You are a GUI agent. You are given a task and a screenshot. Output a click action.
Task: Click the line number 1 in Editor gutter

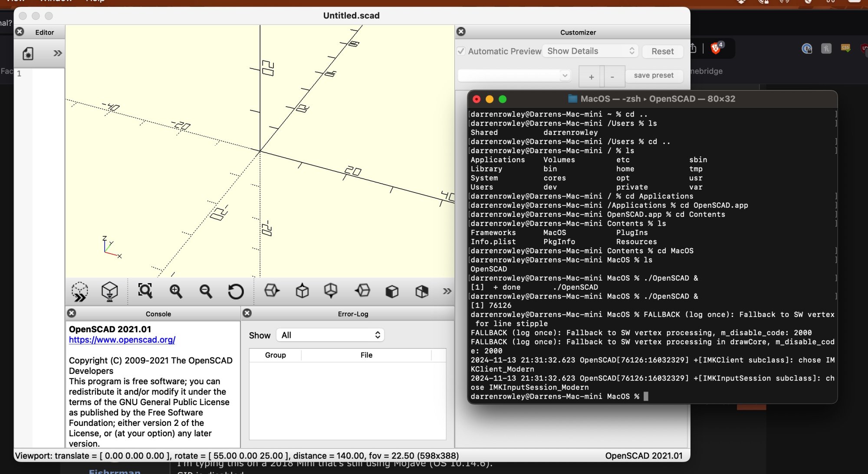(x=19, y=74)
